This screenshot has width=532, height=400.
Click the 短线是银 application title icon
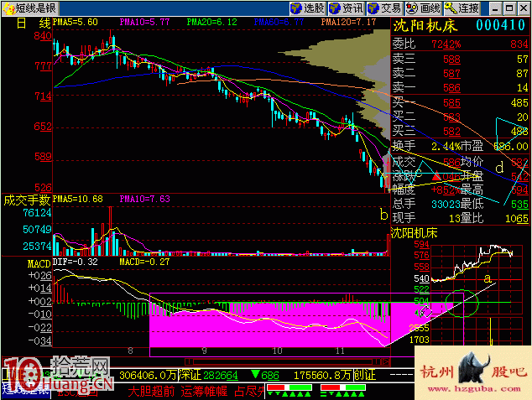[8, 8]
